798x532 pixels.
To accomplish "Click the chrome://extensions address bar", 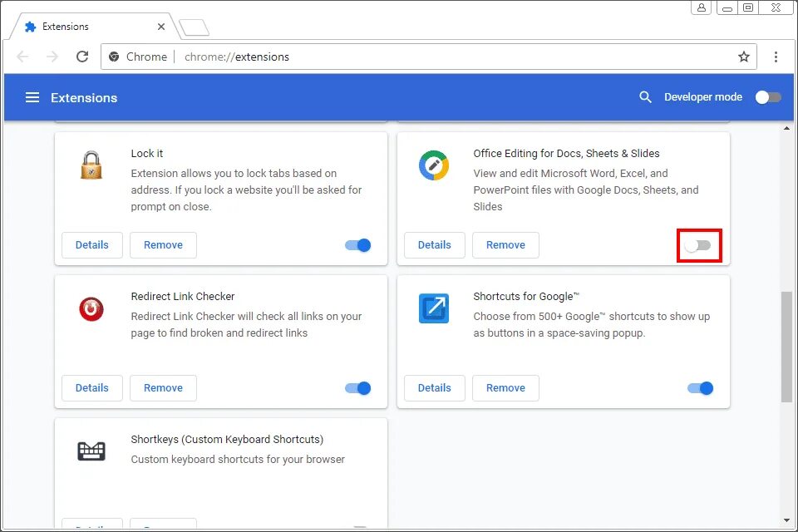I will (416, 57).
